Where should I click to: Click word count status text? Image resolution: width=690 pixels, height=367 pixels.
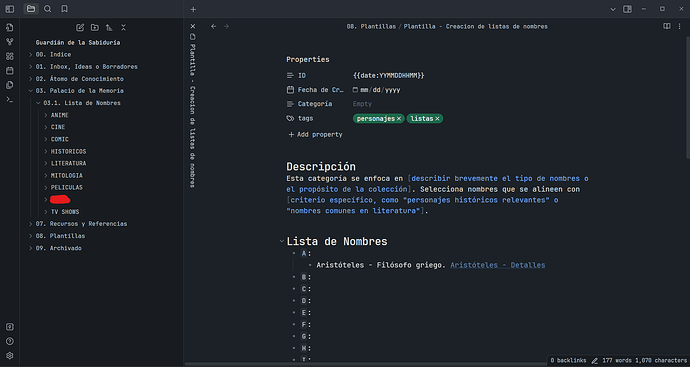click(x=617, y=360)
